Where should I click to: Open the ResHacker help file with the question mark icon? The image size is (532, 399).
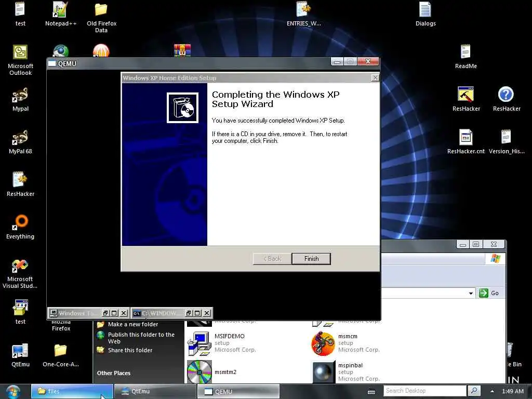click(506, 99)
